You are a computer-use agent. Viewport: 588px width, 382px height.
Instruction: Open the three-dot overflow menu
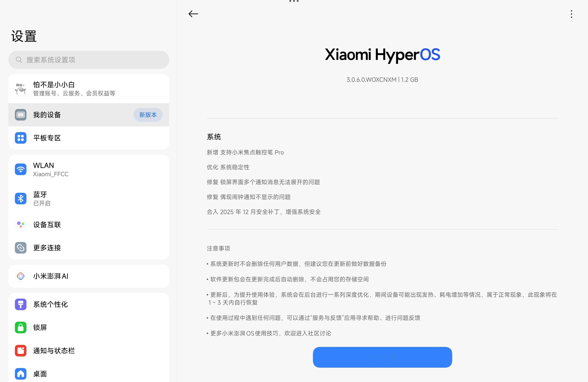coord(571,14)
